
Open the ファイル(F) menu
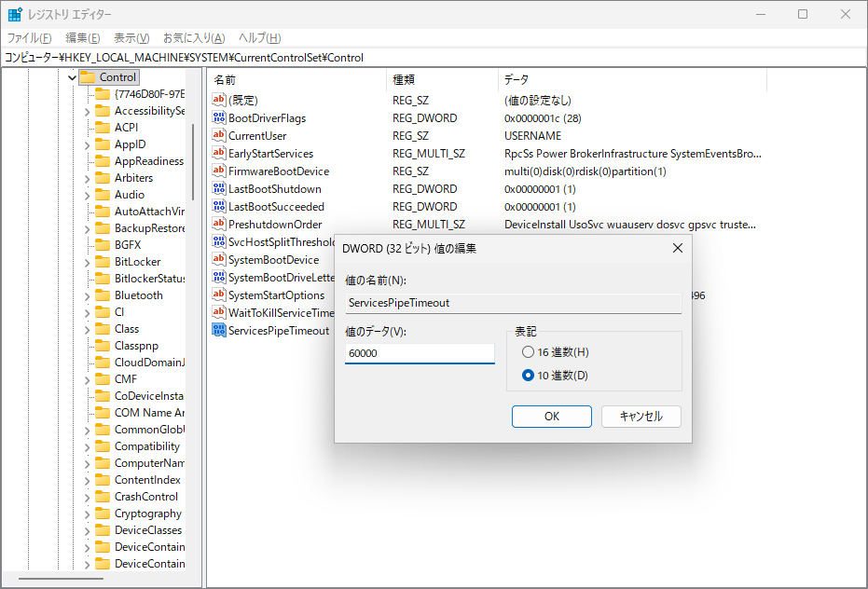click(x=29, y=37)
